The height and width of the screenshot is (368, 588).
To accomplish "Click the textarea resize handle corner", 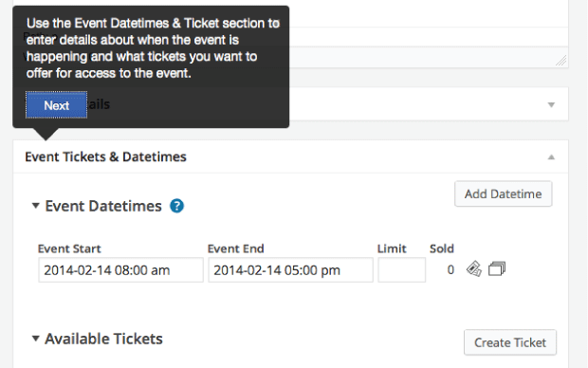I will pos(561,61).
